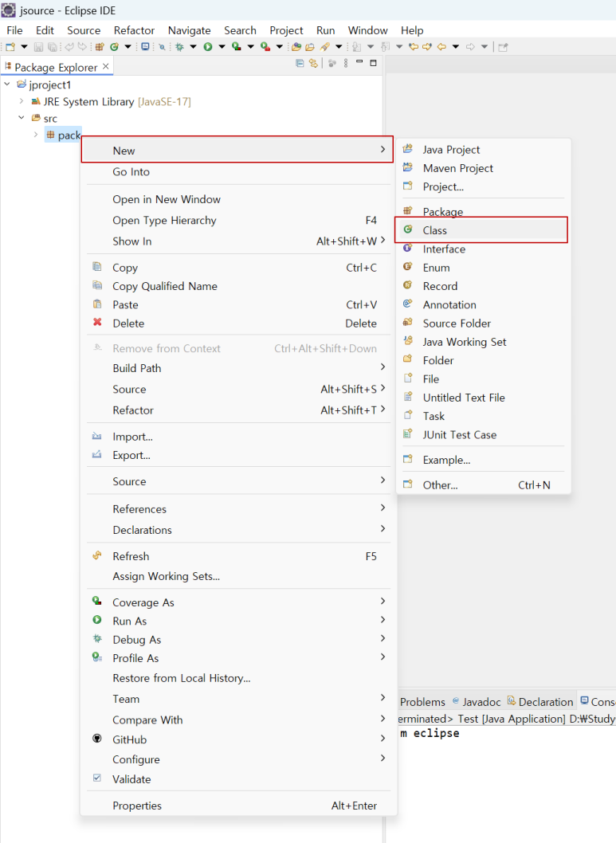Collapse the jproject1 tree node

pos(7,84)
